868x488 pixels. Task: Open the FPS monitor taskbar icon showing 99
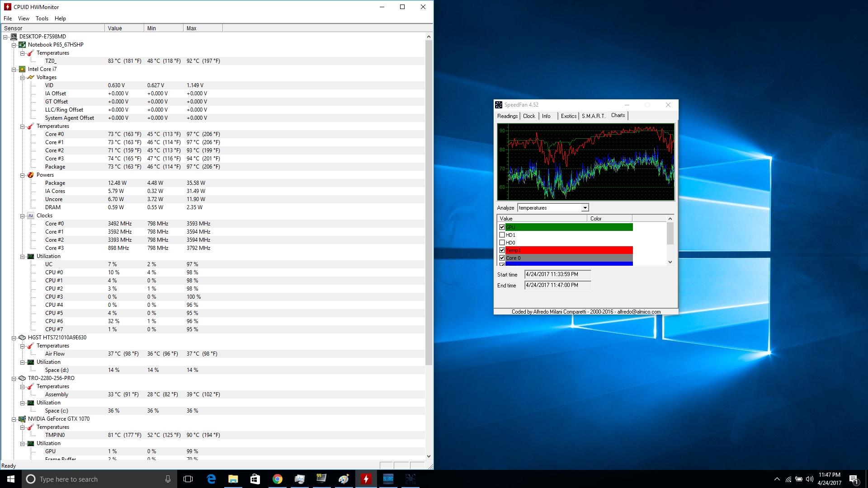[321, 479]
